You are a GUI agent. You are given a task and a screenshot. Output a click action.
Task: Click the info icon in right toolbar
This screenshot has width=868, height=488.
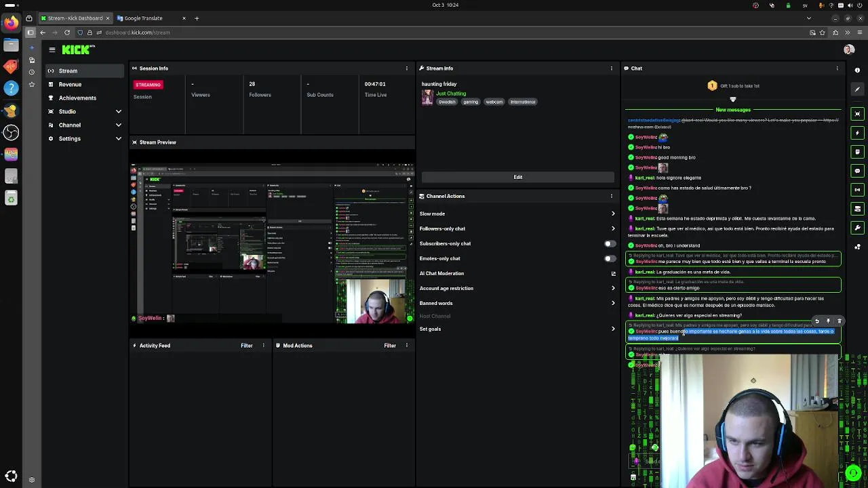pos(857,70)
